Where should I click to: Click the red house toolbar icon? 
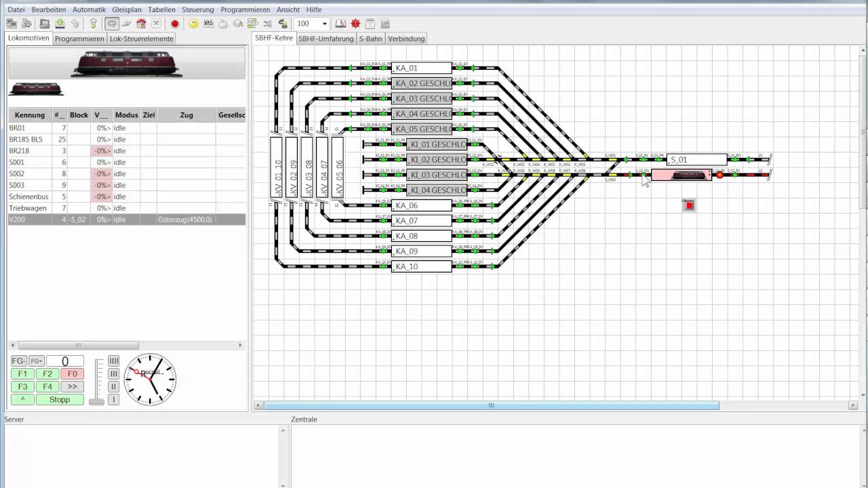[141, 24]
